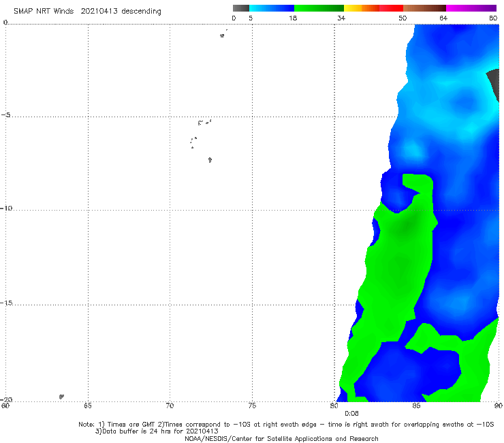Click the longitude axis label '75'
This screenshot has width=504, height=443.
tap(252, 406)
